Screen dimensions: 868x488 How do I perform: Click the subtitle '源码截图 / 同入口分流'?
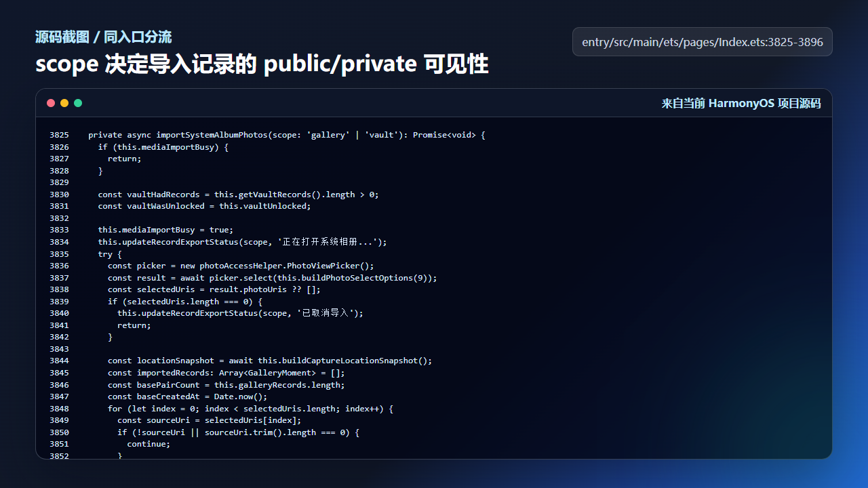[x=103, y=37]
